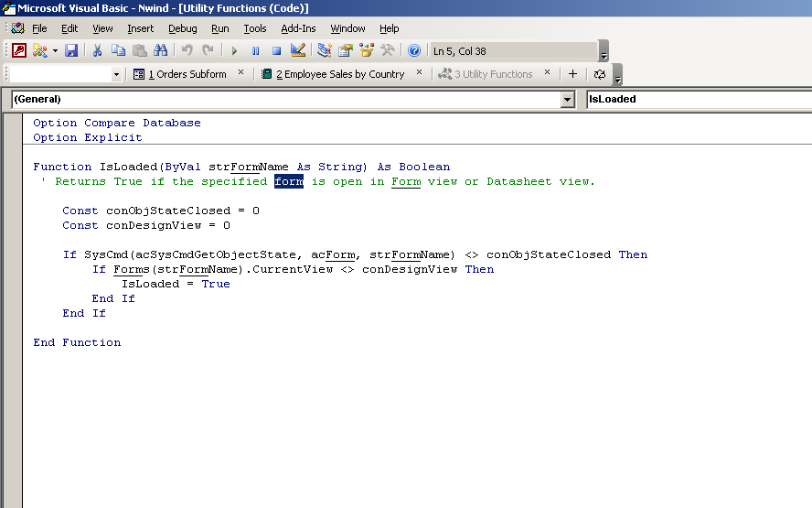This screenshot has width=812, height=508.
Task: Open the Insert Module dropdown arrow
Action: click(x=55, y=50)
